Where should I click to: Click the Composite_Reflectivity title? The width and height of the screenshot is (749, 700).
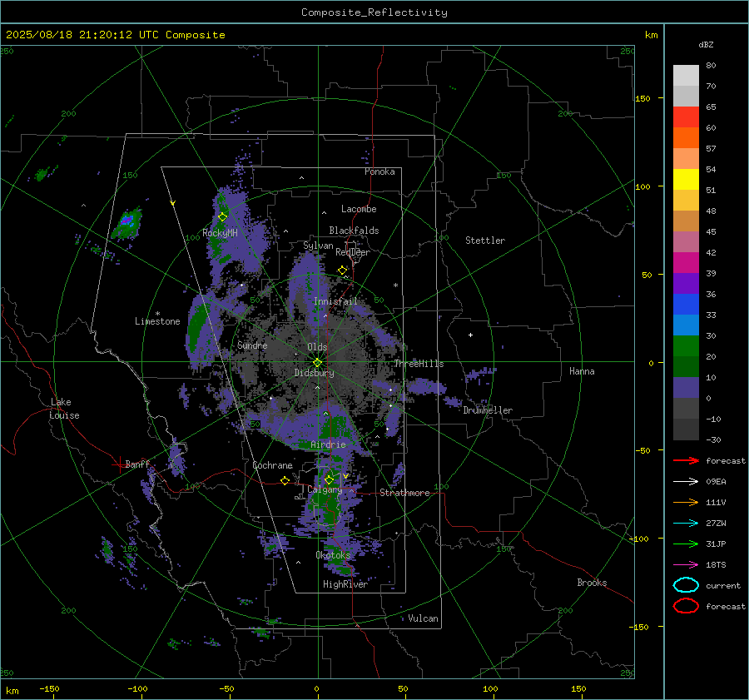tap(374, 12)
